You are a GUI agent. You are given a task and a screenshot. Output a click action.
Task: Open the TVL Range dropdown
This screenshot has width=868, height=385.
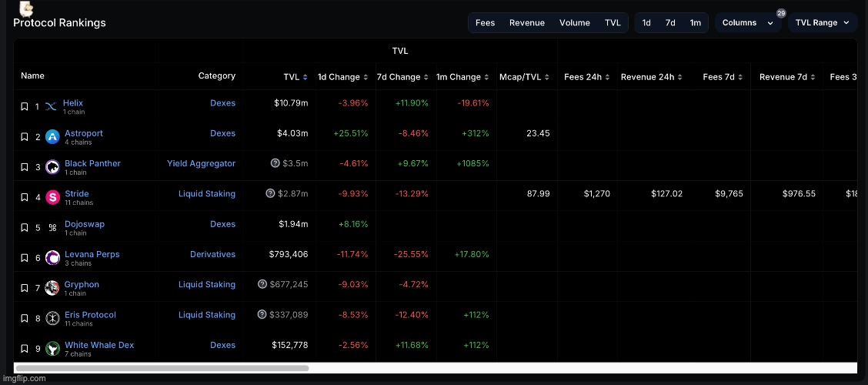pyautogui.click(x=823, y=22)
